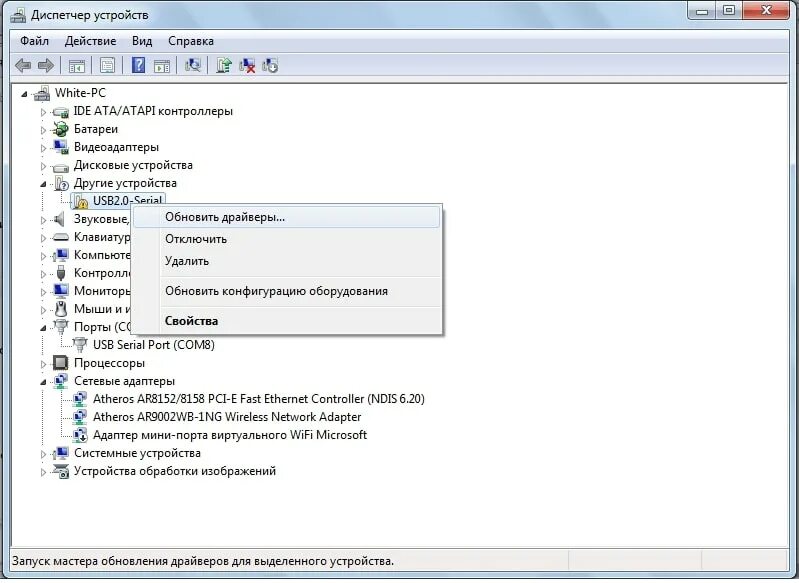Click the IDE ATA/ATAPI controllers icon
The width and height of the screenshot is (799, 583).
point(61,112)
